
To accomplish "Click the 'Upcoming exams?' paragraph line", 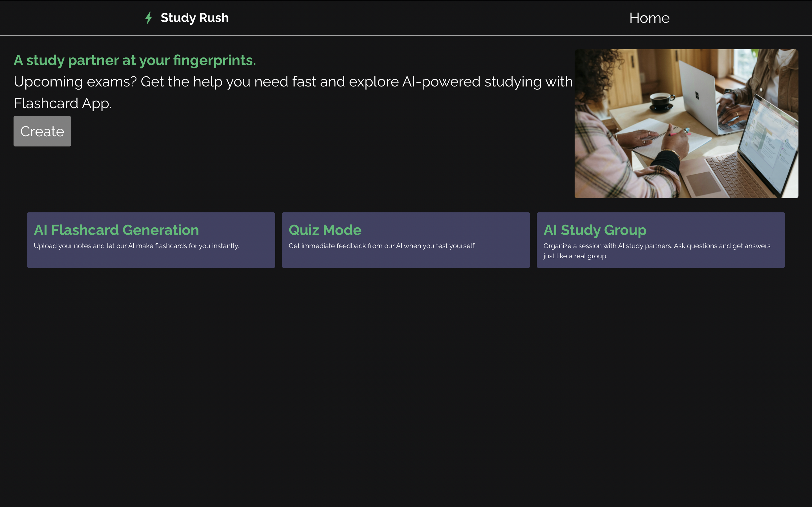I will click(x=293, y=82).
